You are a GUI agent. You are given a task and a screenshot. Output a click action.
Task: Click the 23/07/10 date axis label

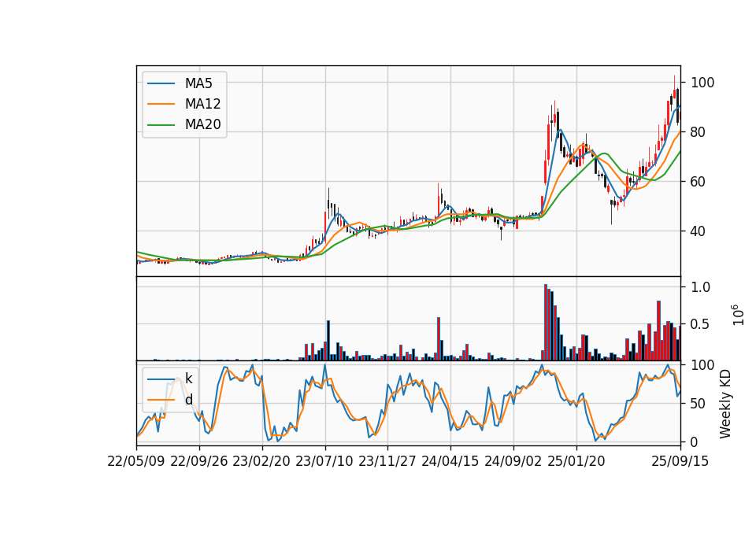[324, 461]
